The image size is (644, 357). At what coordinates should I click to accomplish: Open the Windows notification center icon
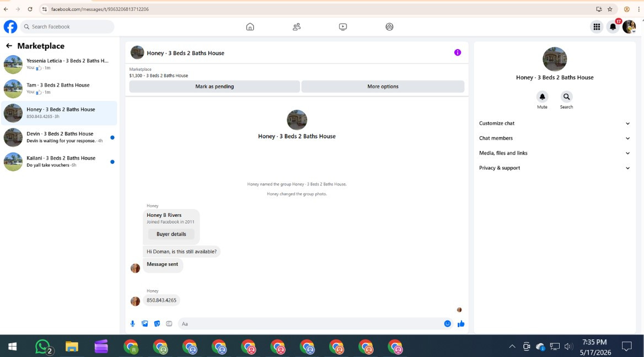click(627, 347)
